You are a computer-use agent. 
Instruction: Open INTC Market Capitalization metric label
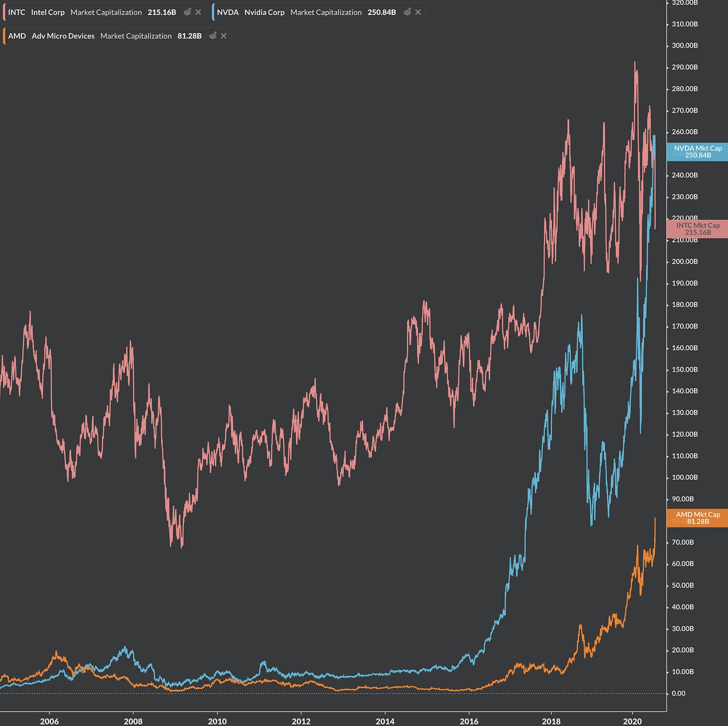point(106,12)
